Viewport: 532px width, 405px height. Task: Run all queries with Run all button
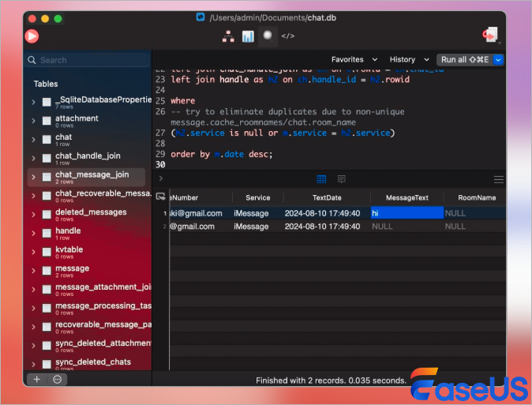click(x=464, y=59)
